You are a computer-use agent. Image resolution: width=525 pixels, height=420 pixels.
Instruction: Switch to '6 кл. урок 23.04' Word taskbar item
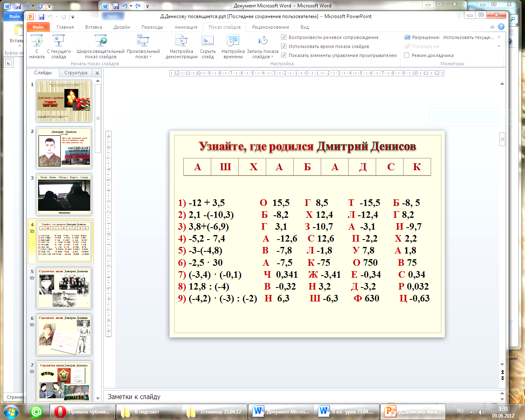pyautogui.click(x=346, y=411)
